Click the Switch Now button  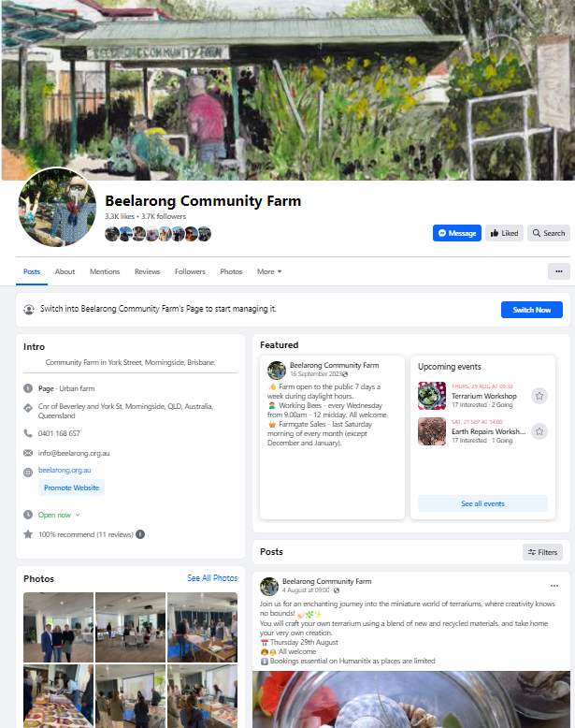[x=532, y=310]
